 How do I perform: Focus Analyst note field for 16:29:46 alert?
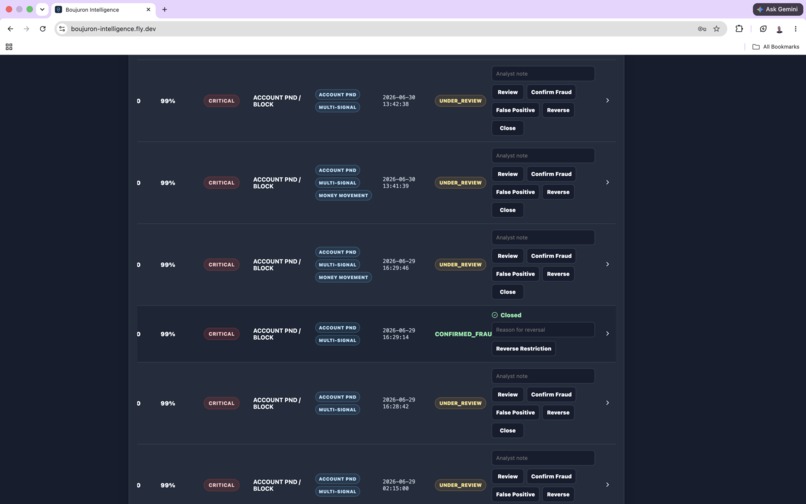tap(543, 237)
